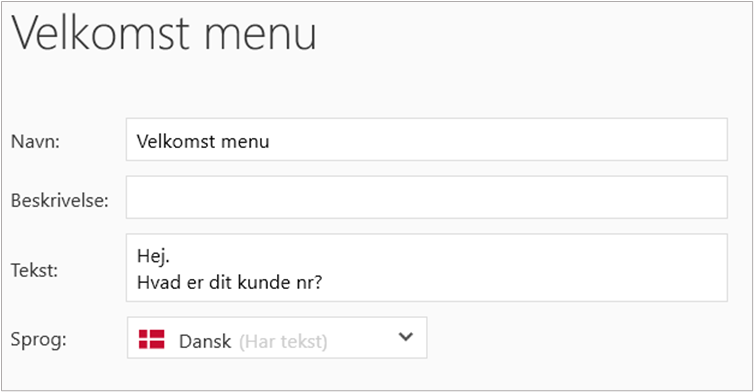The height and width of the screenshot is (392, 754).
Task: Click the "Sprog:" field label
Action: 38,340
